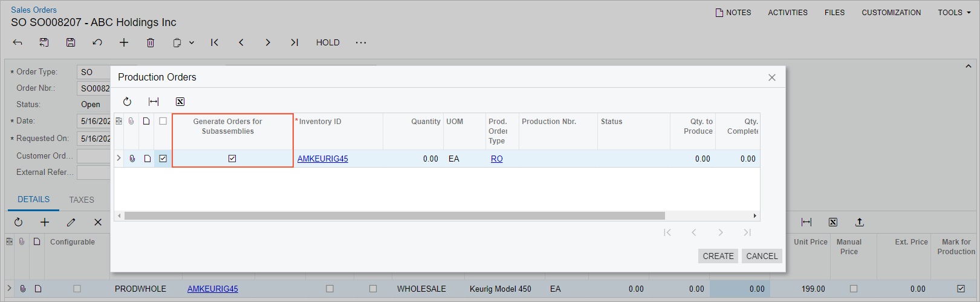Click CANCEL in Production Orders dialog

tap(762, 256)
